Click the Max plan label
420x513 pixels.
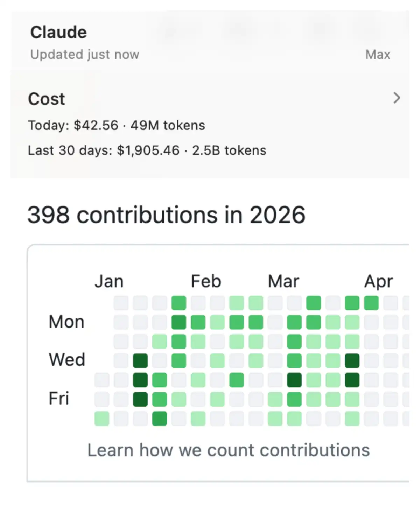tap(378, 55)
